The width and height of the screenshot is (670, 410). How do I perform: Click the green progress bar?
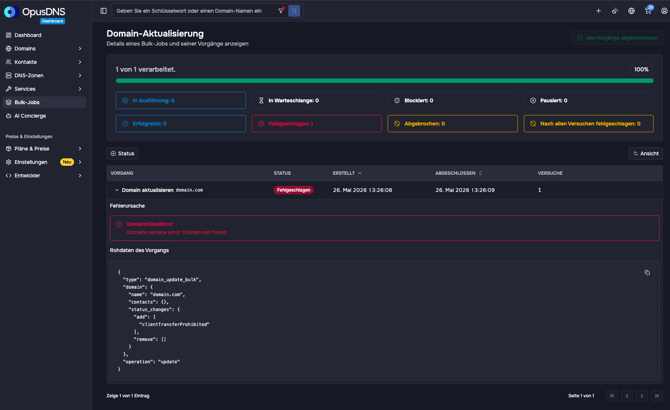click(385, 80)
